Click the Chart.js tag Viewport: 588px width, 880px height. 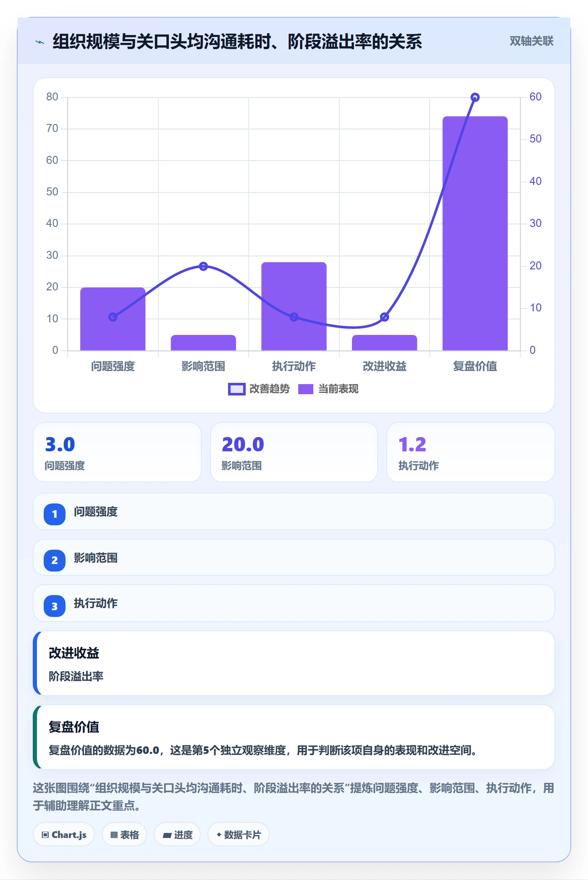[x=64, y=835]
